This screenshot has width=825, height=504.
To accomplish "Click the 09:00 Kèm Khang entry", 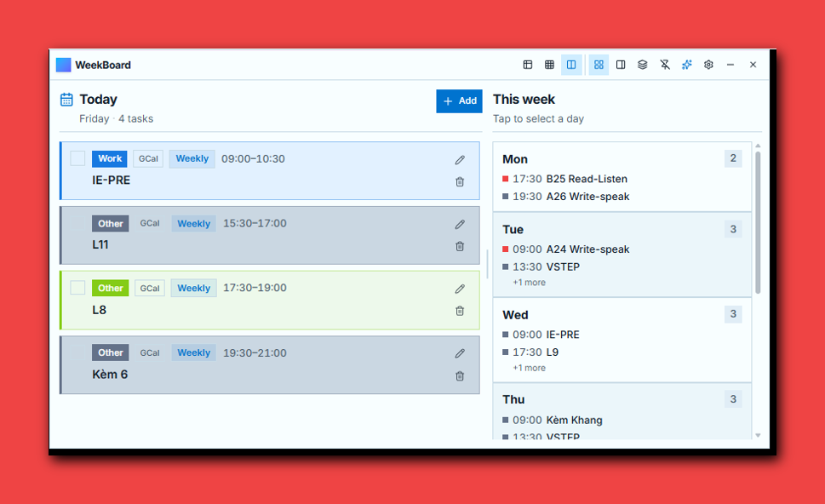I will pyautogui.click(x=553, y=420).
